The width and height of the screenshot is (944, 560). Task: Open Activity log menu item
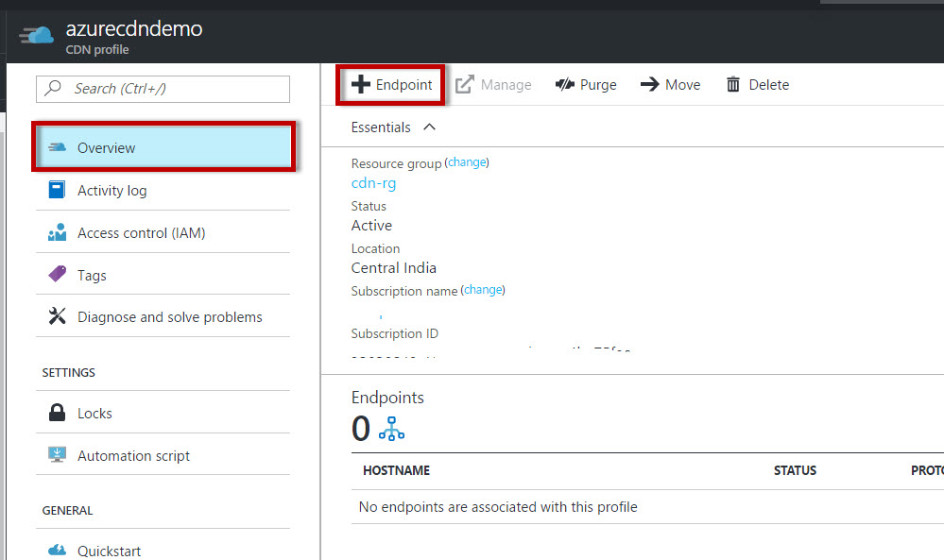point(163,191)
